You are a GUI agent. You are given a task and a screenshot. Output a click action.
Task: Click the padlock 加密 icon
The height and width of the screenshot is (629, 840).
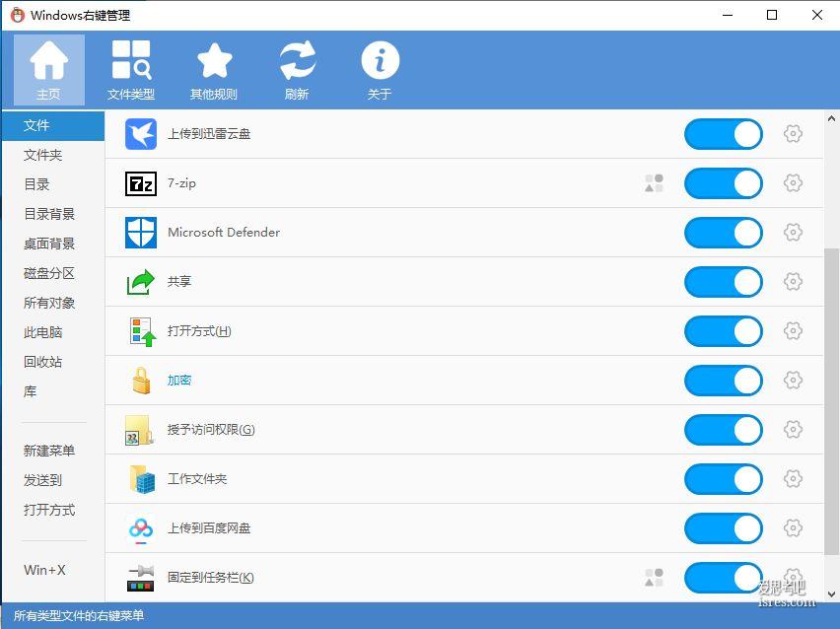pos(141,381)
